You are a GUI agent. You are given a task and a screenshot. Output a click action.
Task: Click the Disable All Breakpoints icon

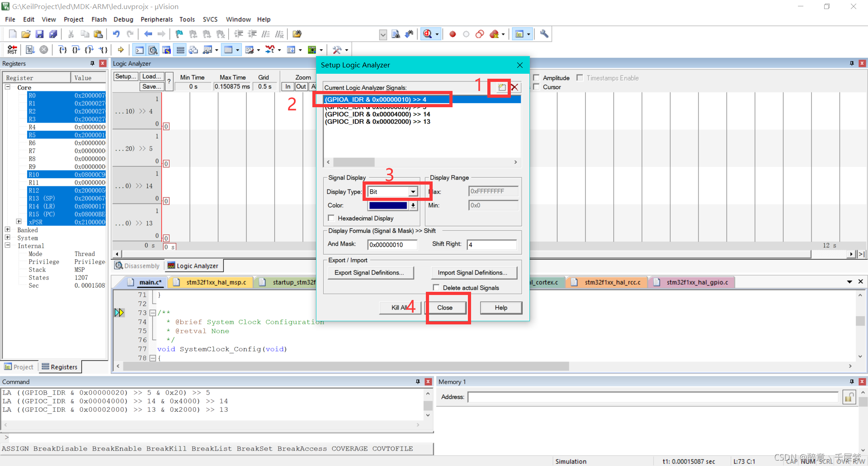480,34
